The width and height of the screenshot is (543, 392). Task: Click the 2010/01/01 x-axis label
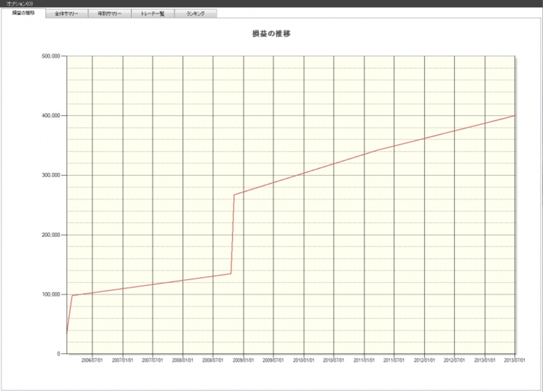(304, 360)
